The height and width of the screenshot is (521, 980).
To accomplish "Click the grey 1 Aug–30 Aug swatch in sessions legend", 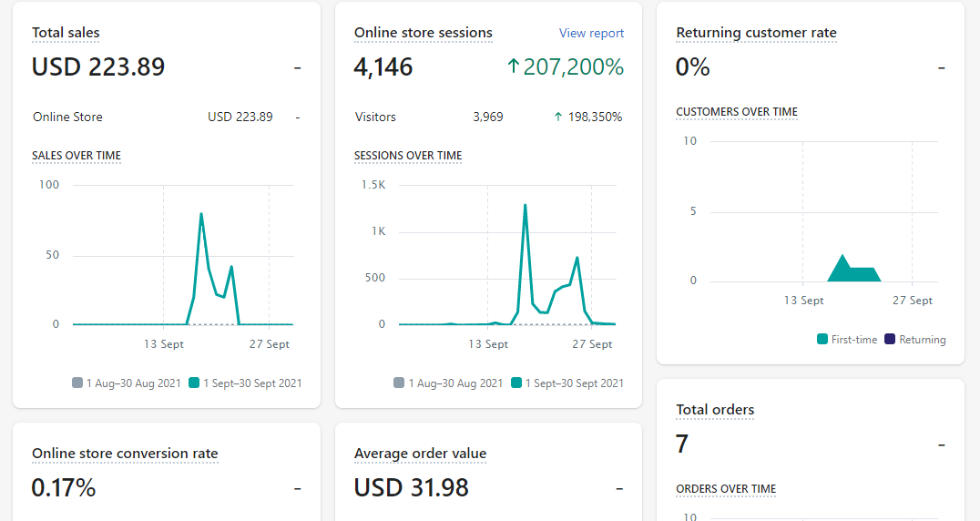I will click(x=399, y=383).
